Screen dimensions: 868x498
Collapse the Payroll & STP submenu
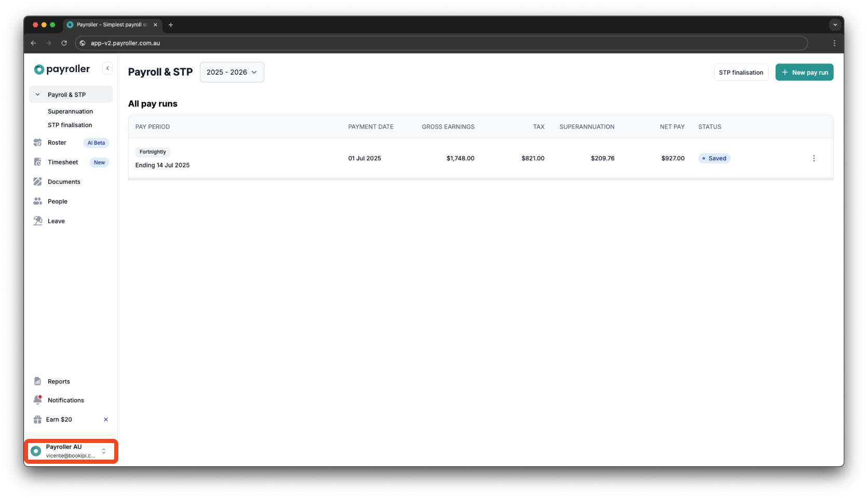point(37,94)
